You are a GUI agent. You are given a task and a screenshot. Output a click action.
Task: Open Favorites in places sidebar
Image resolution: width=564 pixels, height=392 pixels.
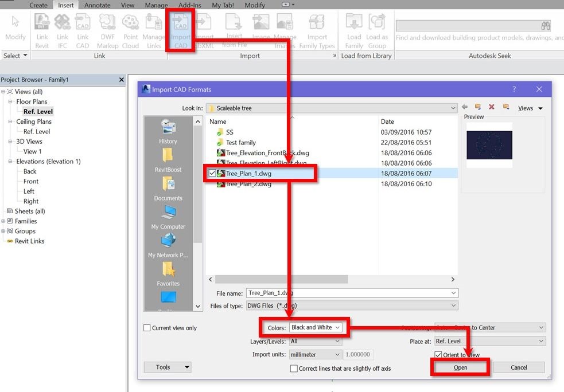(168, 274)
